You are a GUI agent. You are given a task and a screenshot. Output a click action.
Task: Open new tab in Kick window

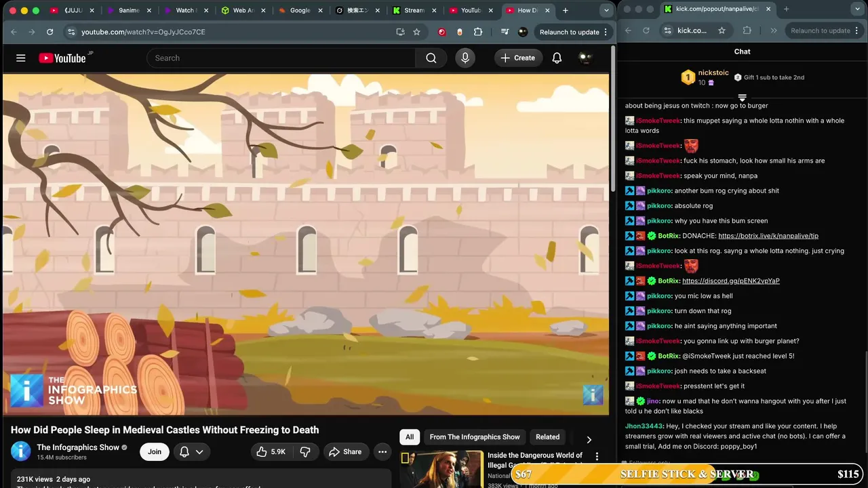point(786,9)
